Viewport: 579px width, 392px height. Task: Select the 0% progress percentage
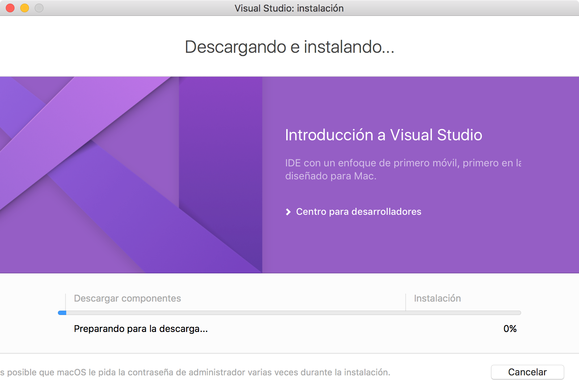click(510, 329)
